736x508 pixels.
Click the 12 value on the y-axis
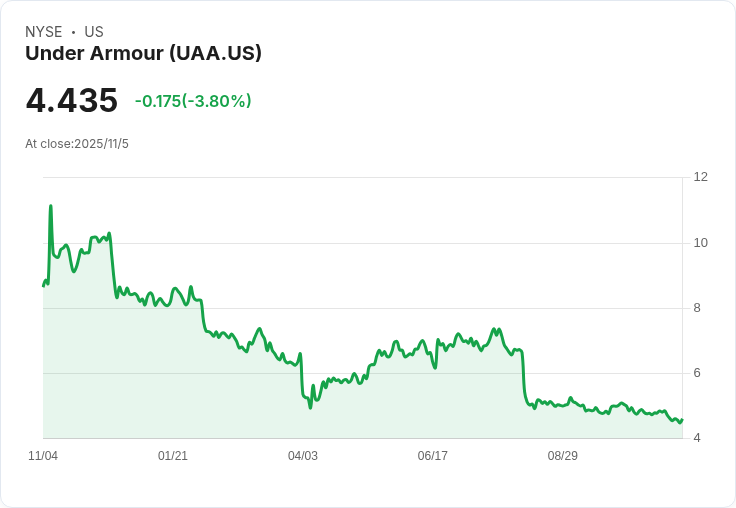[x=700, y=177]
